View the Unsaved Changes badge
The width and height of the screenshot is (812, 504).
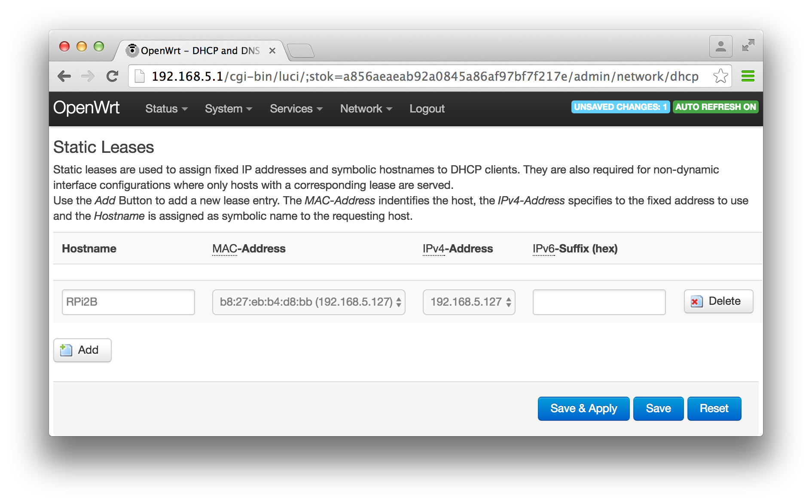click(x=620, y=107)
